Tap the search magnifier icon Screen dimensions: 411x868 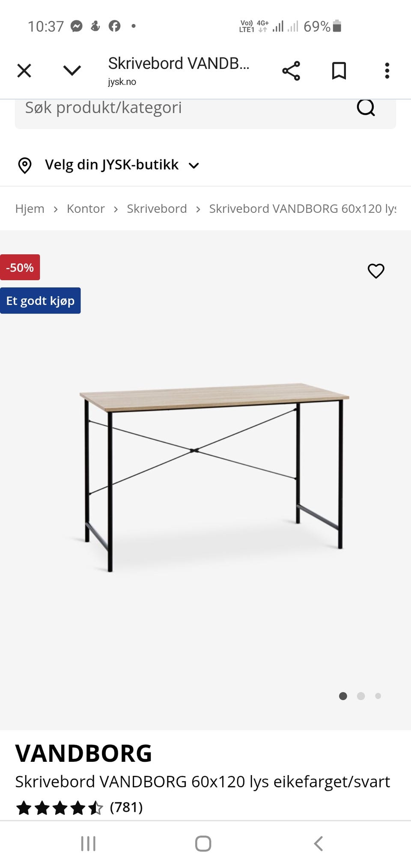(366, 107)
